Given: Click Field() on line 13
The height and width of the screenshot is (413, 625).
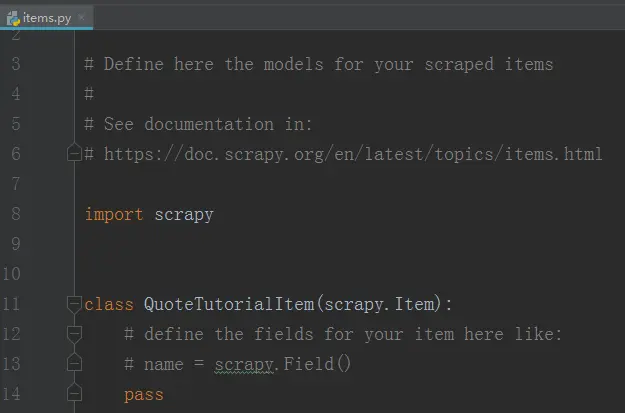Looking at the screenshot, I should (x=317, y=364).
